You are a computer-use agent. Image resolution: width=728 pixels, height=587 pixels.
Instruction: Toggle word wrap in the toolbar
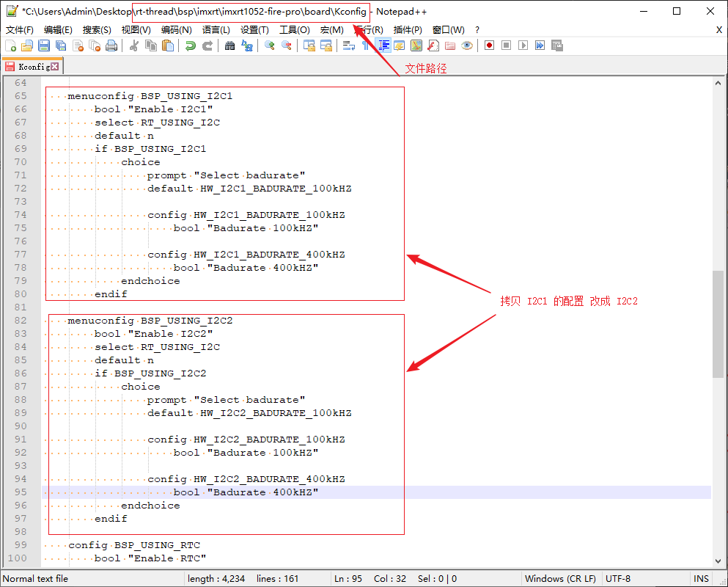pyautogui.click(x=349, y=45)
